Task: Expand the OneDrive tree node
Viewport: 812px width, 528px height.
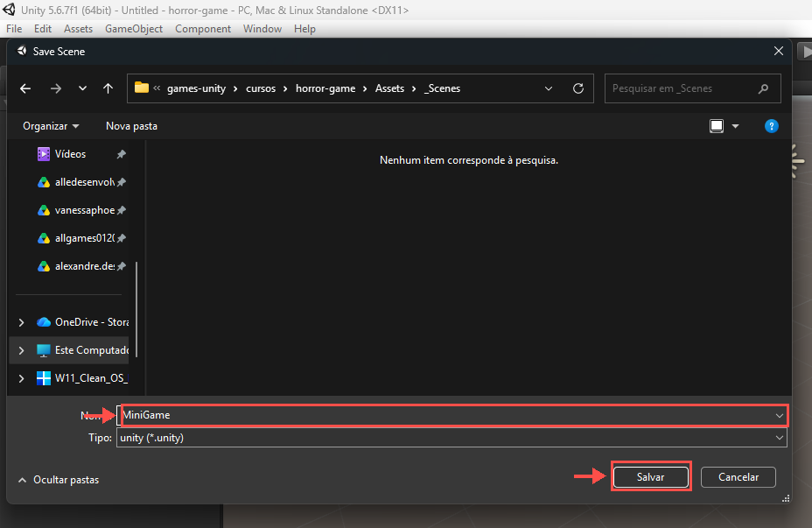Action: pos(21,322)
